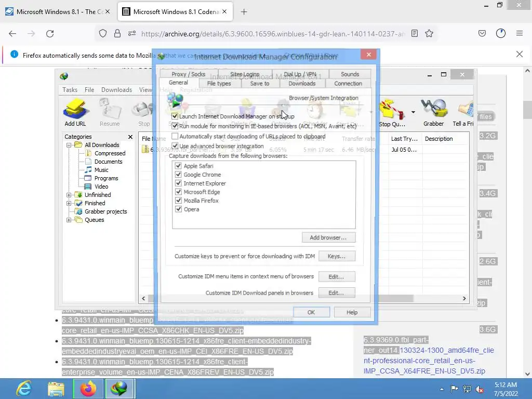Viewport: 532px width, 399px height.
Task: Click the Pocket save icon in Firefox
Action: click(x=482, y=33)
